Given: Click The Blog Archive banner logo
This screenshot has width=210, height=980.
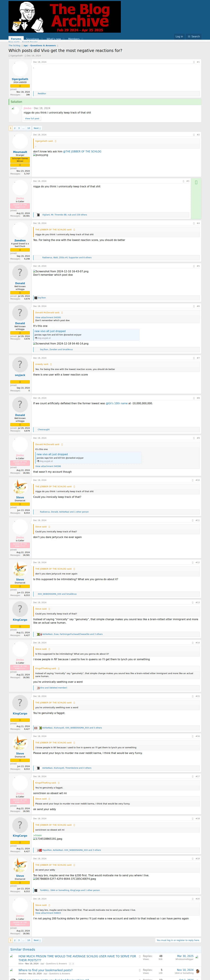Looking at the screenshot, I should pyautogui.click(x=64, y=17).
